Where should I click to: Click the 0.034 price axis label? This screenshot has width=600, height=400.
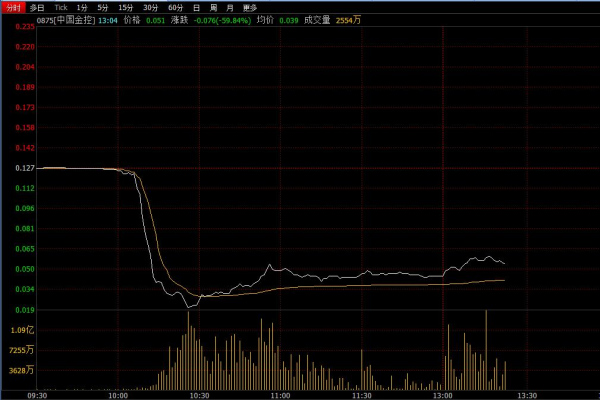click(x=25, y=289)
